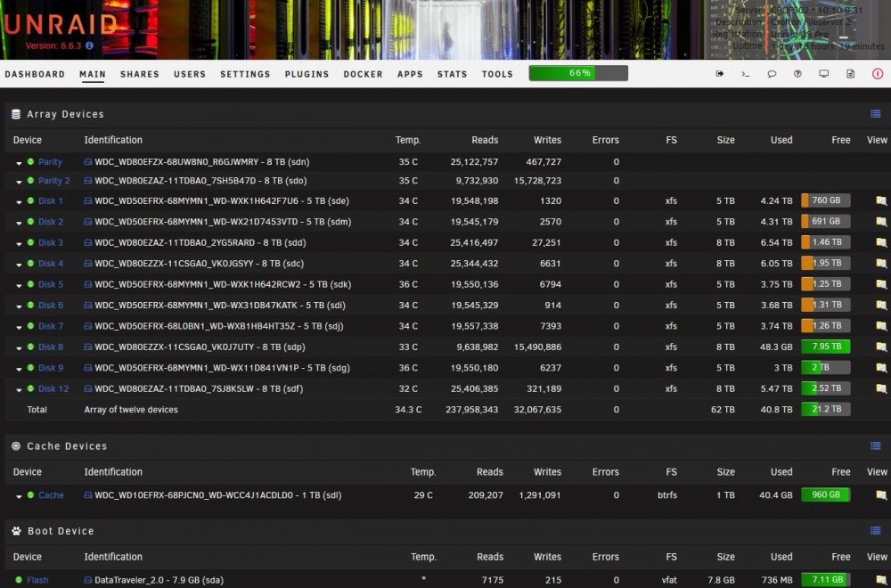Open the Dashboard tab
Image resolution: width=891 pixels, height=588 pixels.
(x=35, y=74)
